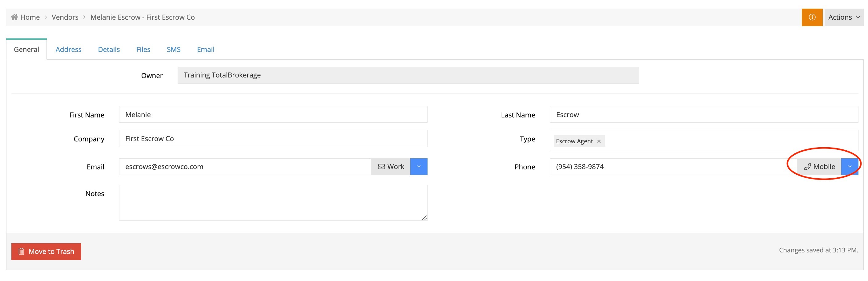
Task: Edit the email address field
Action: pyautogui.click(x=245, y=167)
